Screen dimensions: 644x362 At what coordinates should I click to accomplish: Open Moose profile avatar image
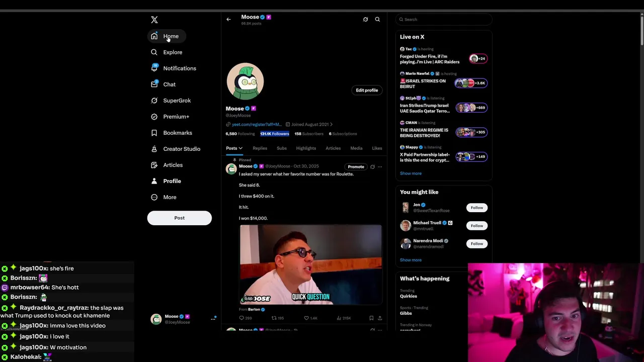[x=245, y=81]
